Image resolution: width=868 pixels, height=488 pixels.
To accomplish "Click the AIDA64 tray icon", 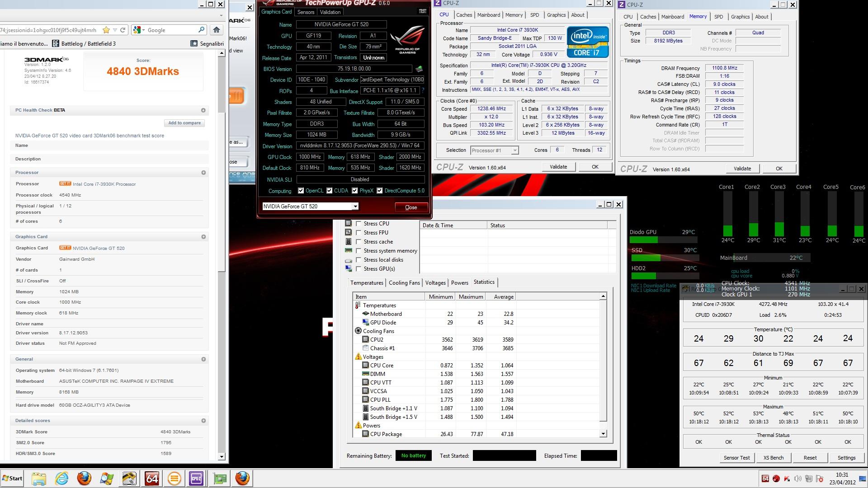I will click(x=765, y=479).
